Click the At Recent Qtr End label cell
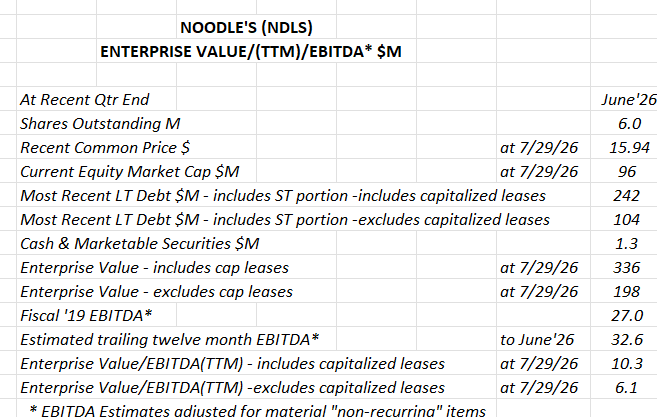This screenshot has height=417, width=657. click(x=85, y=100)
